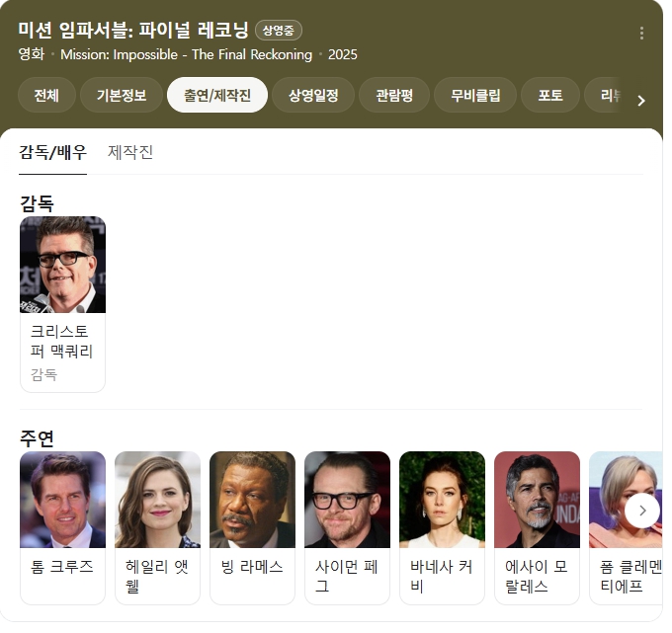This screenshot has height=633, width=672.
Task: Click the release year 2025
Action: (x=343, y=55)
